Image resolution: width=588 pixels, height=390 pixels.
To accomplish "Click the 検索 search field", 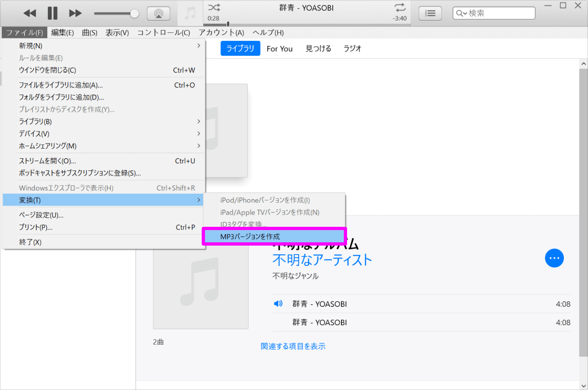I will (x=494, y=13).
